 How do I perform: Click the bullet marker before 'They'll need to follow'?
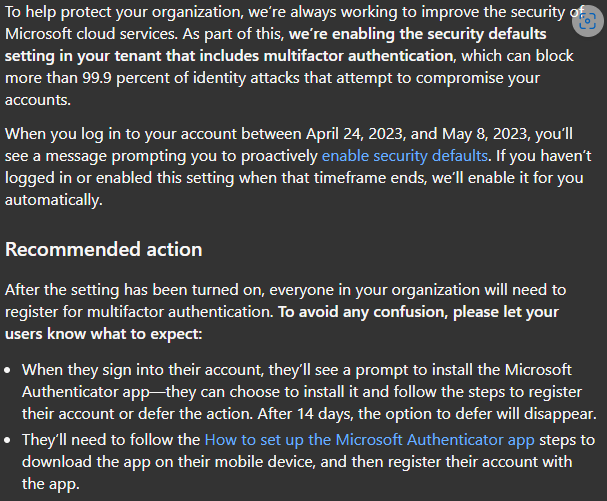point(8,441)
